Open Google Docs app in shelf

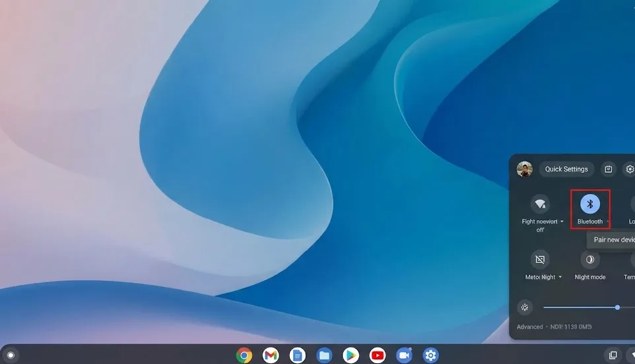pyautogui.click(x=297, y=355)
